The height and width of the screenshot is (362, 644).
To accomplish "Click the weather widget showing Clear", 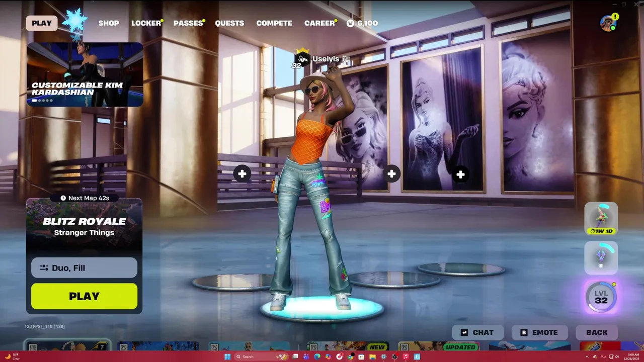I will click(12, 356).
